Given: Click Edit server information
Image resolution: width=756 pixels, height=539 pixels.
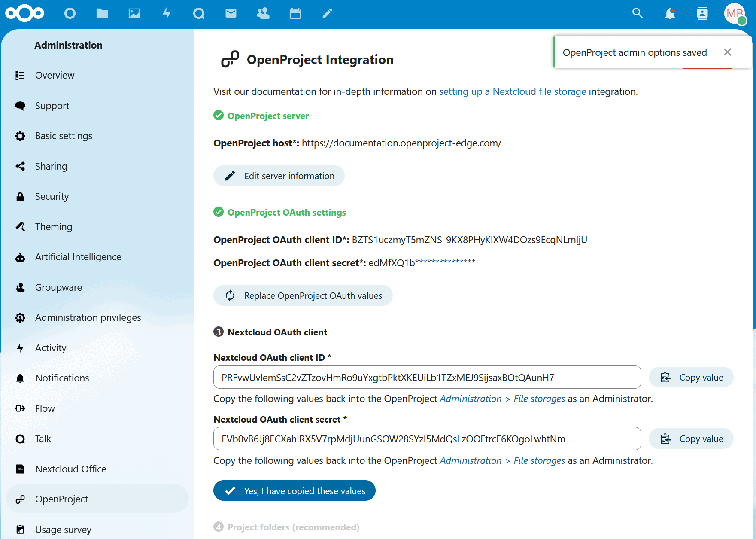Looking at the screenshot, I should point(279,176).
